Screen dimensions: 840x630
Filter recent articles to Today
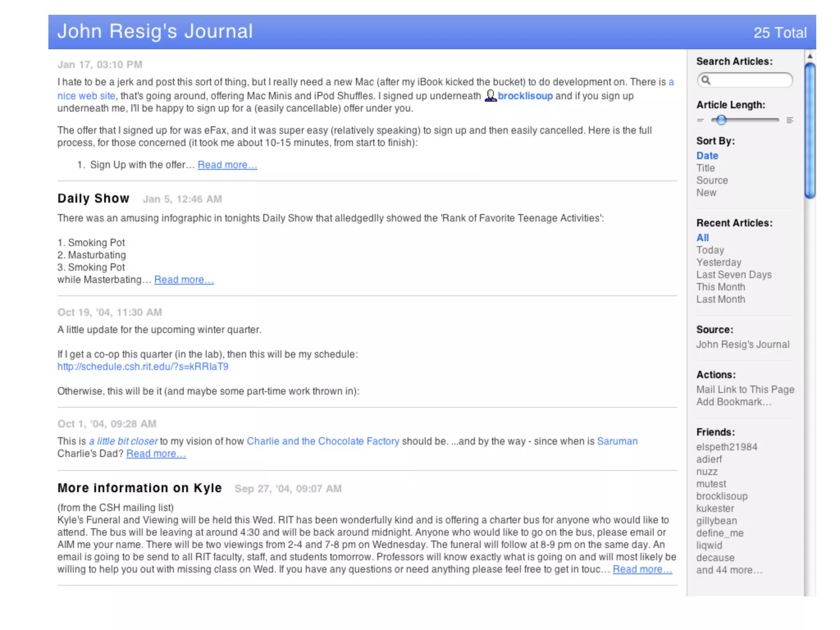click(x=710, y=250)
